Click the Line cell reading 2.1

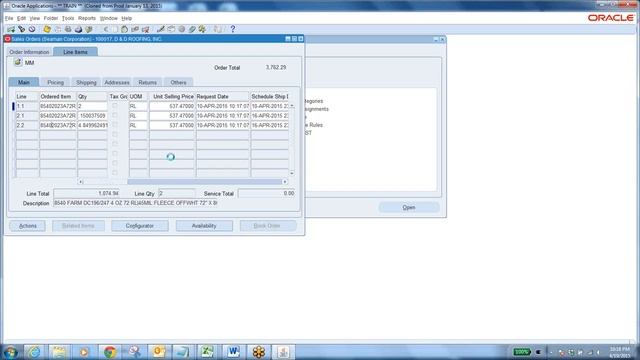click(x=27, y=116)
